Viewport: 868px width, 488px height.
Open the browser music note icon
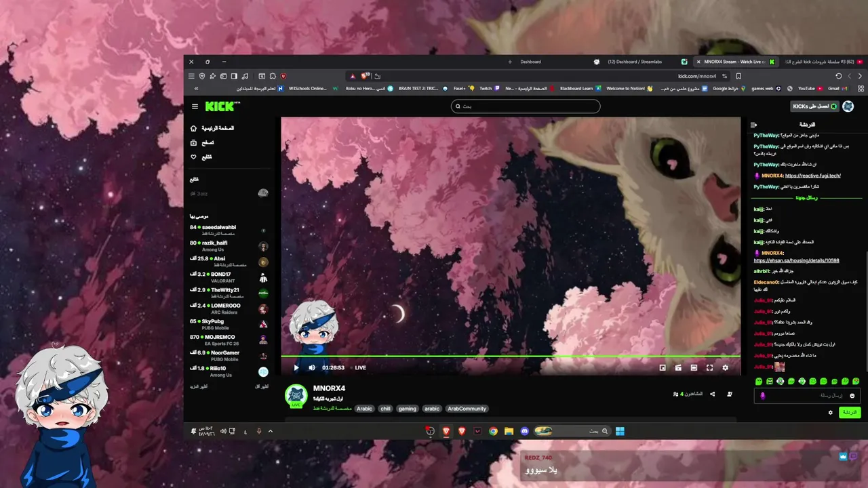245,76
